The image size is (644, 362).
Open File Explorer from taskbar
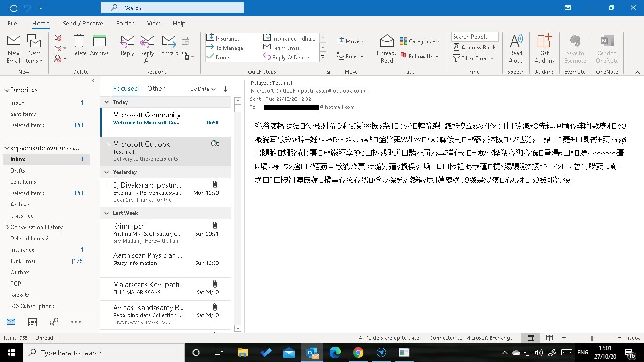click(x=242, y=353)
